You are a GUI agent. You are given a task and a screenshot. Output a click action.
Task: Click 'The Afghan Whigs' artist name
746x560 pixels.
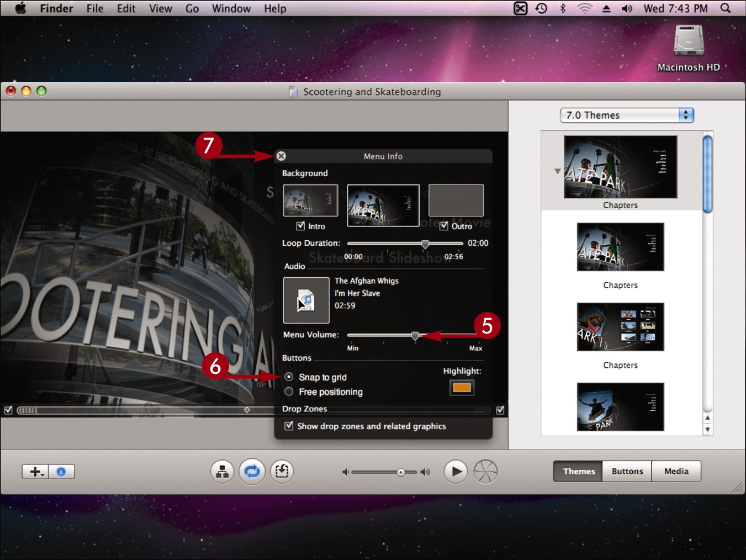point(367,281)
